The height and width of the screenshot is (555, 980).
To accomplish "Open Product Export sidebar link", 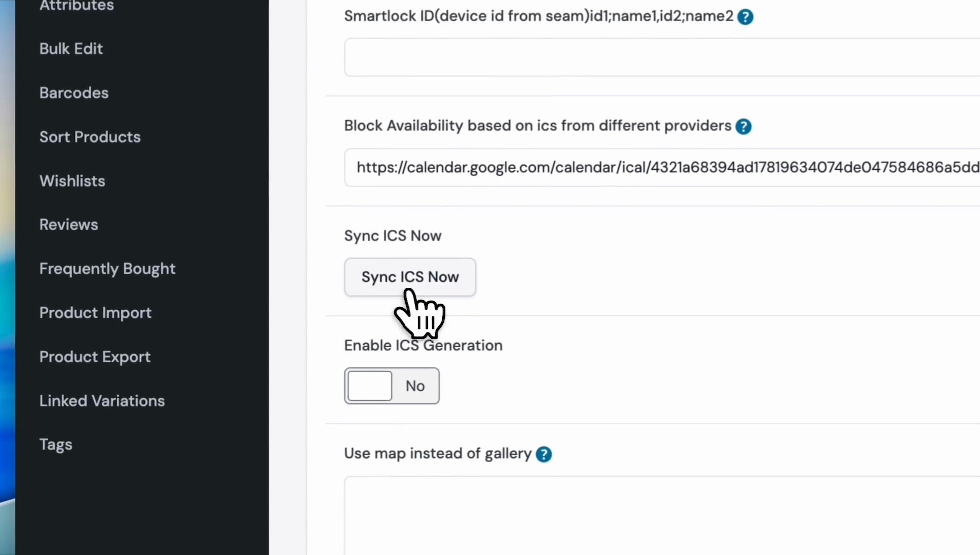I will point(95,357).
